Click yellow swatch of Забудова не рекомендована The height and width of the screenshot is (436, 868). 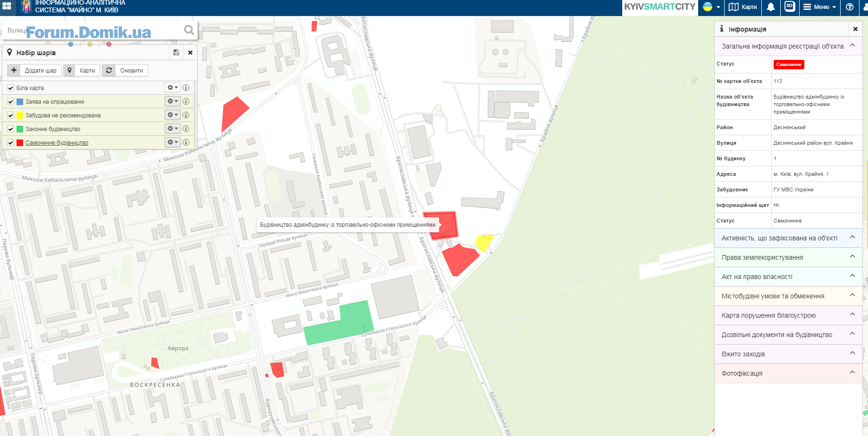[20, 115]
